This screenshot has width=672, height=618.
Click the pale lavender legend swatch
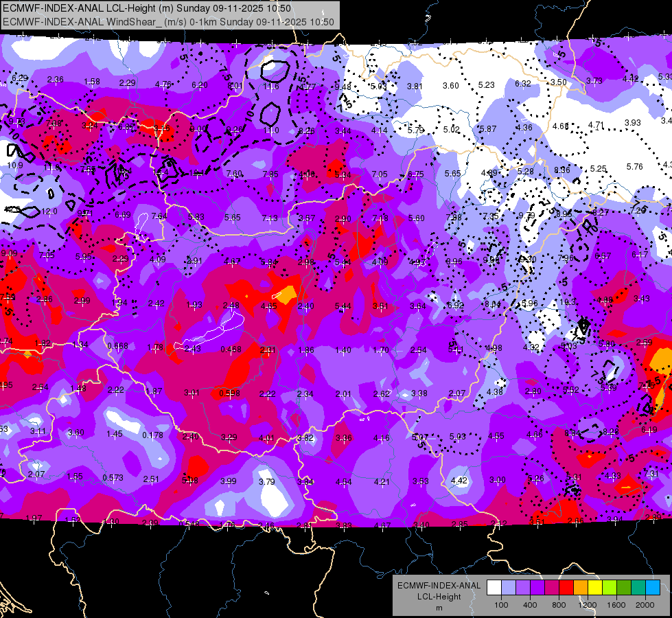click(509, 588)
